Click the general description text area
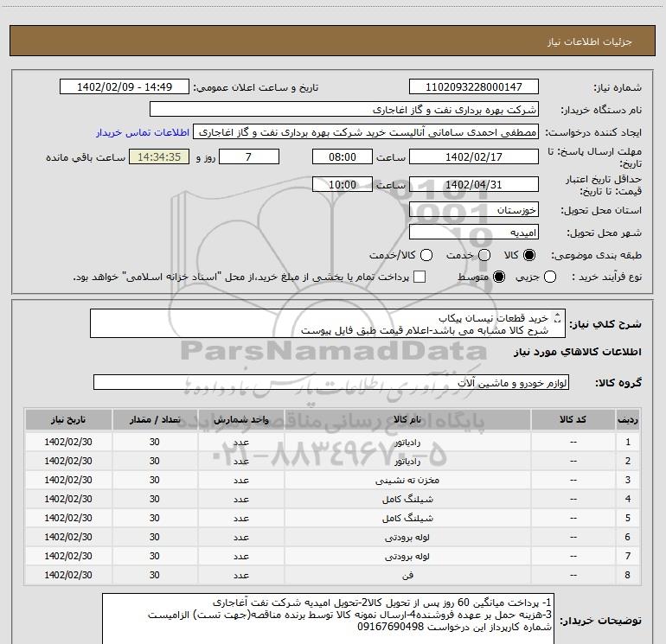Image resolution: width=666 pixels, height=644 pixels. [x=328, y=324]
